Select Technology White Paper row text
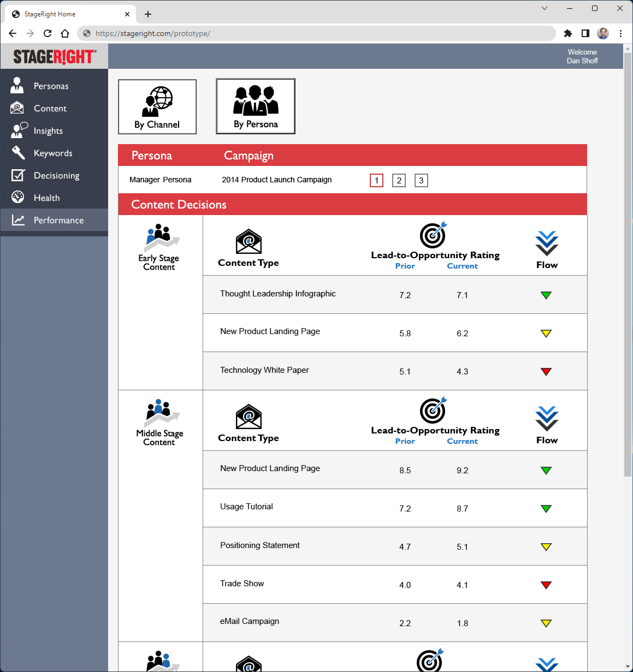 [264, 370]
